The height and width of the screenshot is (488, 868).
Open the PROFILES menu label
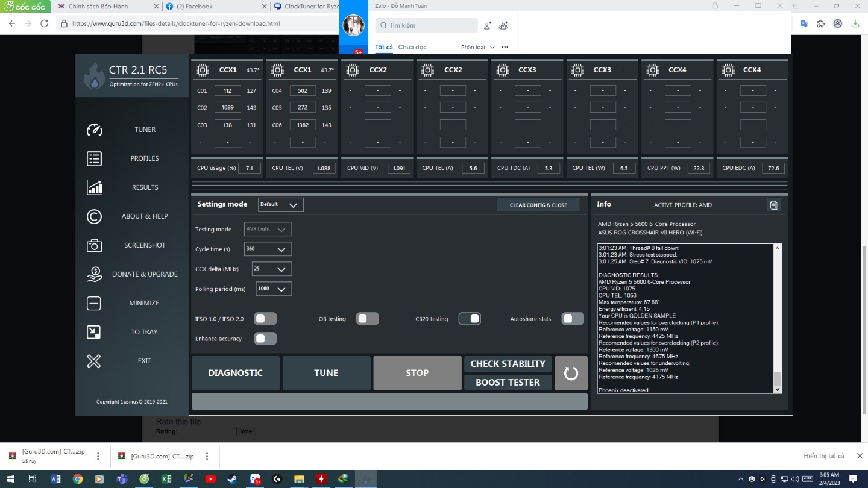click(x=145, y=158)
